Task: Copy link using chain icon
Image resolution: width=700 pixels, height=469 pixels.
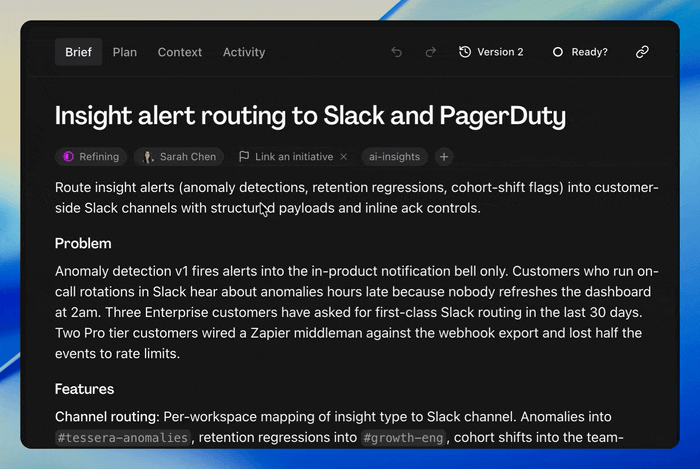Action: (x=642, y=52)
